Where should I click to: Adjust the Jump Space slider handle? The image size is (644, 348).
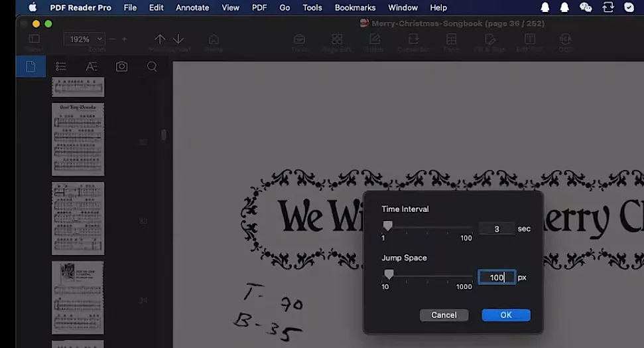tap(389, 274)
